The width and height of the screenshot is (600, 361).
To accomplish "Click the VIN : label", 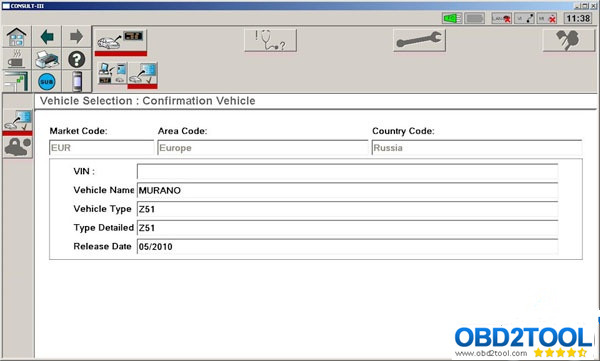I will pyautogui.click(x=84, y=171).
